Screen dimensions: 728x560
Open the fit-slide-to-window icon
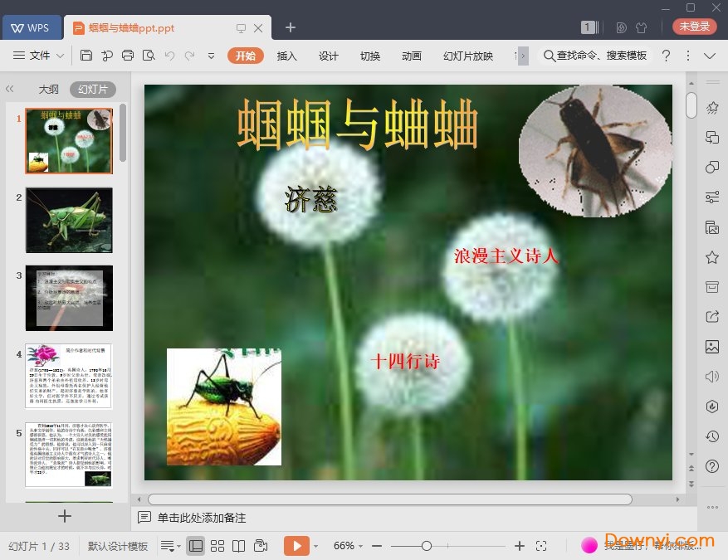click(542, 546)
